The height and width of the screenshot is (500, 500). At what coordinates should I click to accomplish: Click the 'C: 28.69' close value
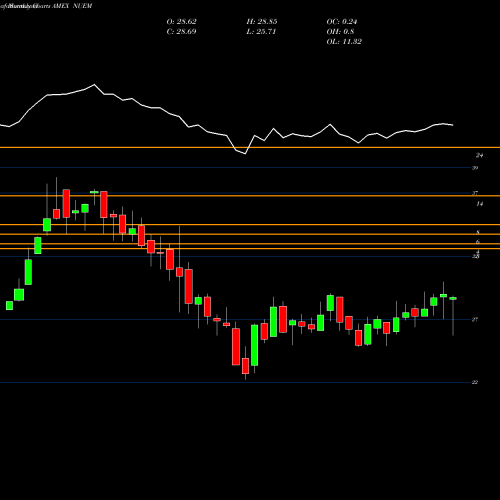181,32
